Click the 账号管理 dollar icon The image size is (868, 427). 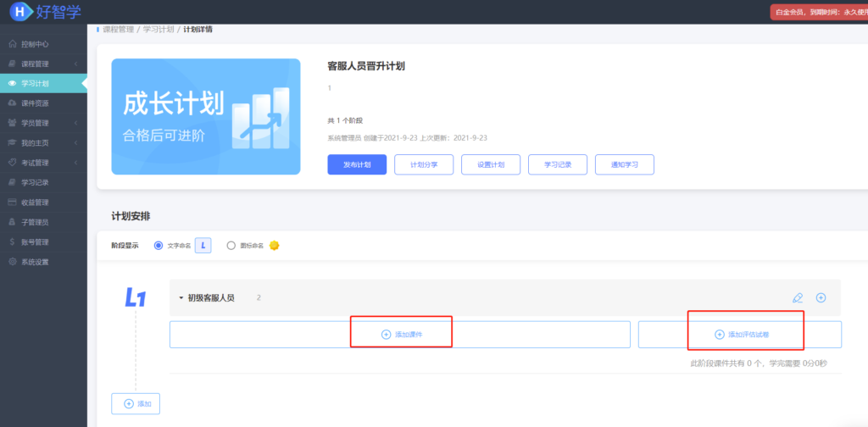click(12, 242)
